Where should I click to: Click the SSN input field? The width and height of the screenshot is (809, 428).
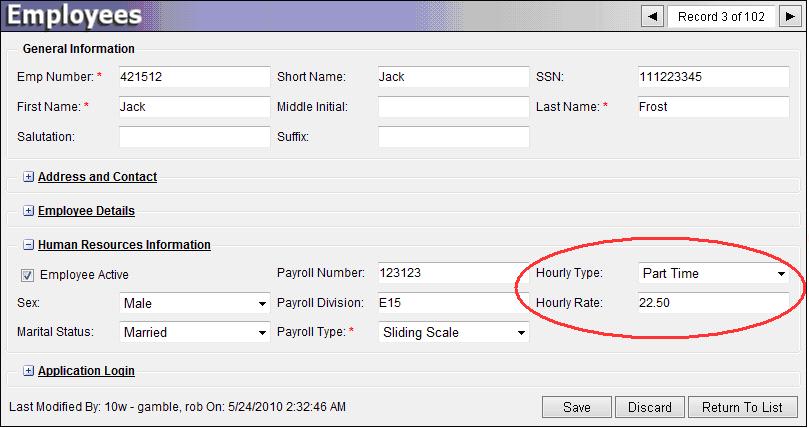[x=713, y=77]
